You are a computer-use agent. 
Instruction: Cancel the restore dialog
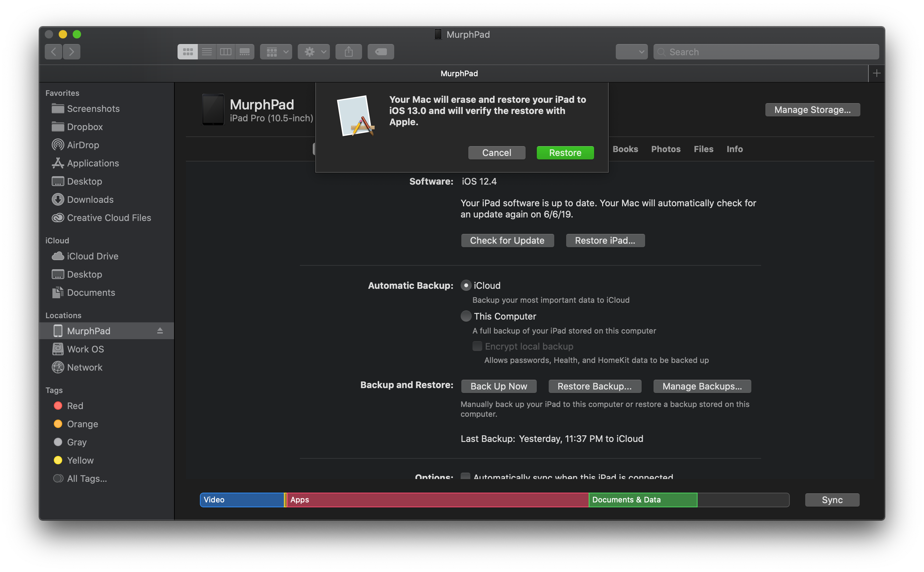[x=496, y=153]
